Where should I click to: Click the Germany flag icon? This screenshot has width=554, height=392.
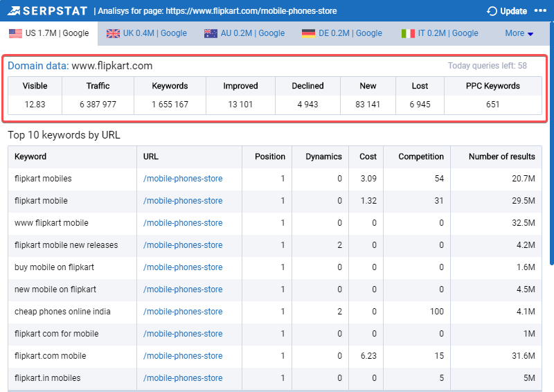[308, 33]
